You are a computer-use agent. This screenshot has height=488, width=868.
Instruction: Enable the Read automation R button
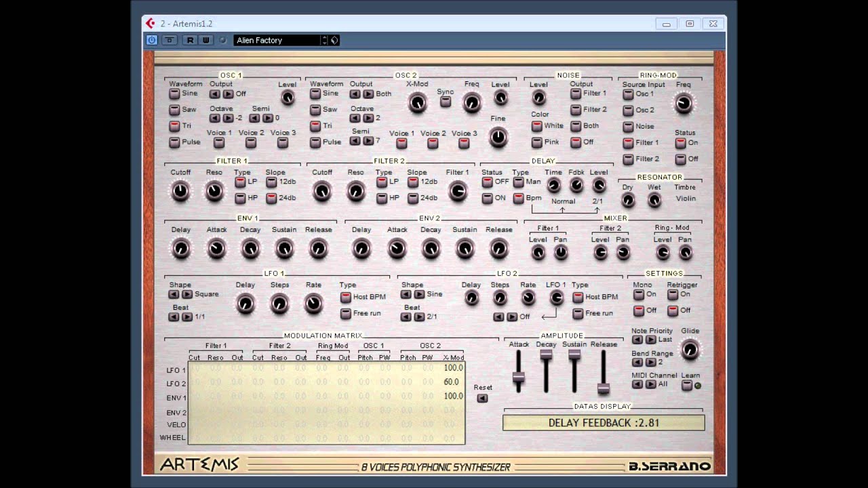191,40
